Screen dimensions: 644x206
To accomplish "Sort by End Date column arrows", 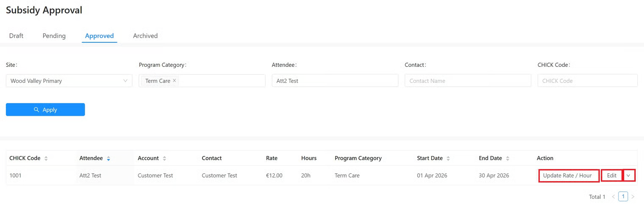I will click(508, 158).
